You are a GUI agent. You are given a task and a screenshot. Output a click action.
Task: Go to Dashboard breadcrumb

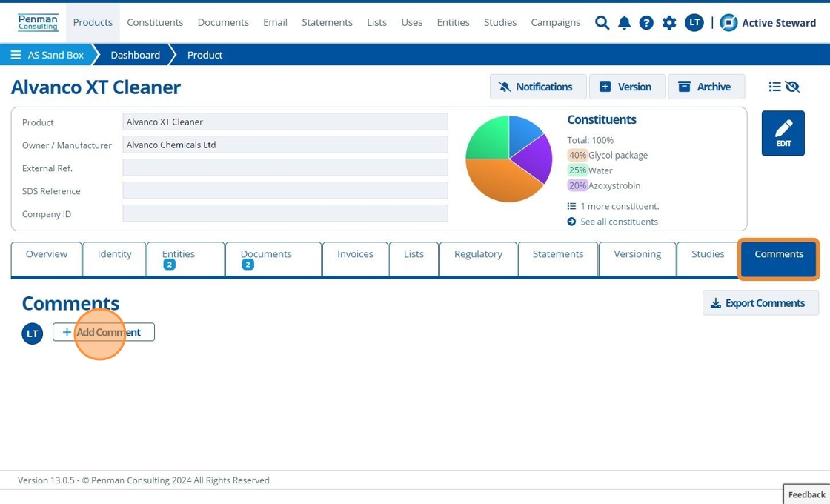(x=135, y=55)
